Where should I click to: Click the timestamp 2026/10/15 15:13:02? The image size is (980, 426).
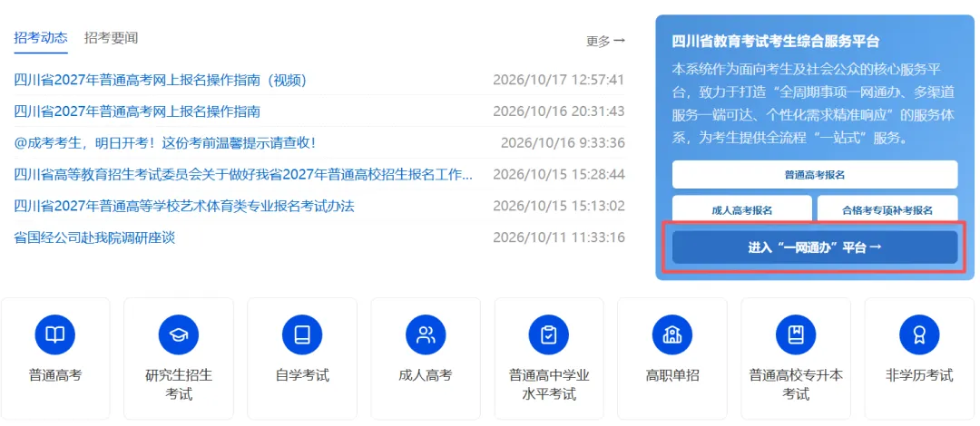[x=559, y=206]
